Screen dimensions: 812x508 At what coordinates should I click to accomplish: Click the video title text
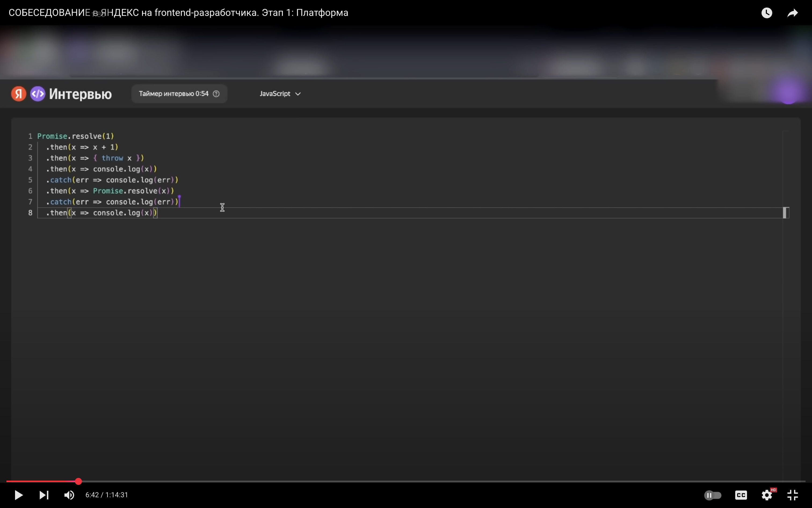pyautogui.click(x=178, y=13)
